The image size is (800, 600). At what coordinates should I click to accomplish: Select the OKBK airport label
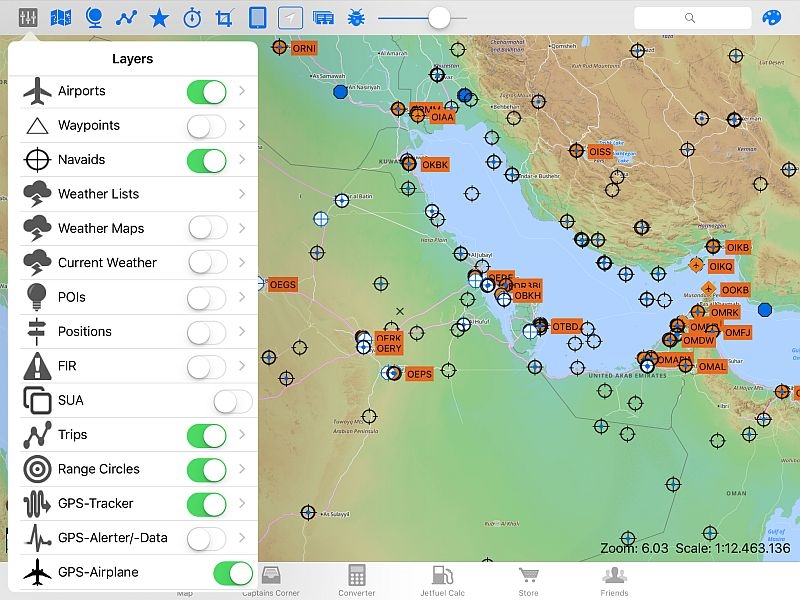[435, 165]
